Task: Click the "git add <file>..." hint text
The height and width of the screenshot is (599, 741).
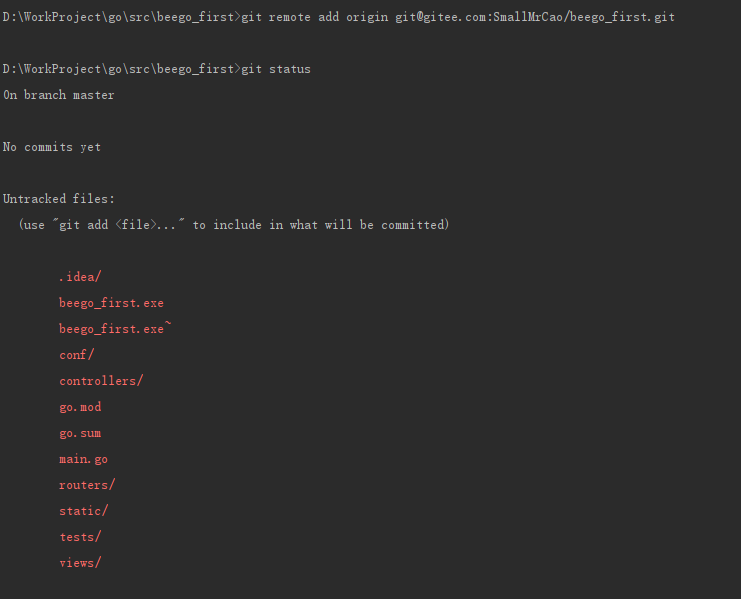Action: pos(119,225)
